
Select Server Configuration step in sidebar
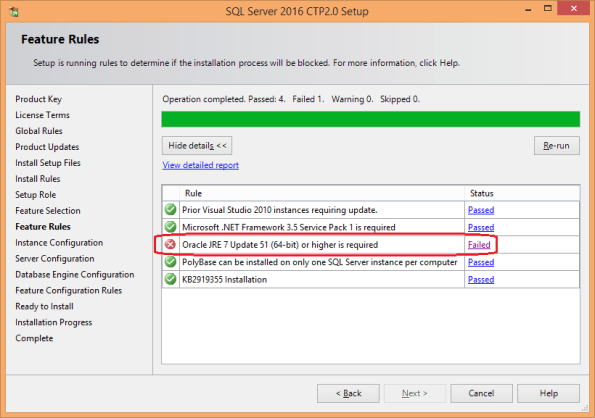coord(55,258)
